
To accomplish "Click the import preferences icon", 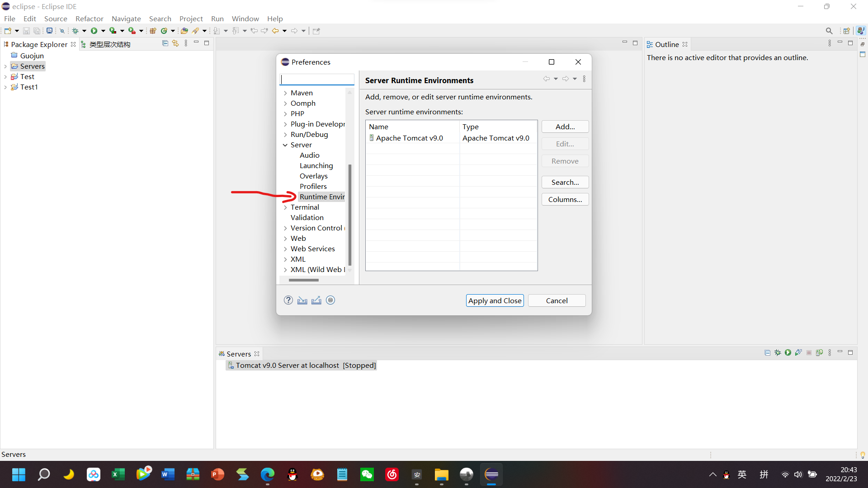I will coord(302,300).
